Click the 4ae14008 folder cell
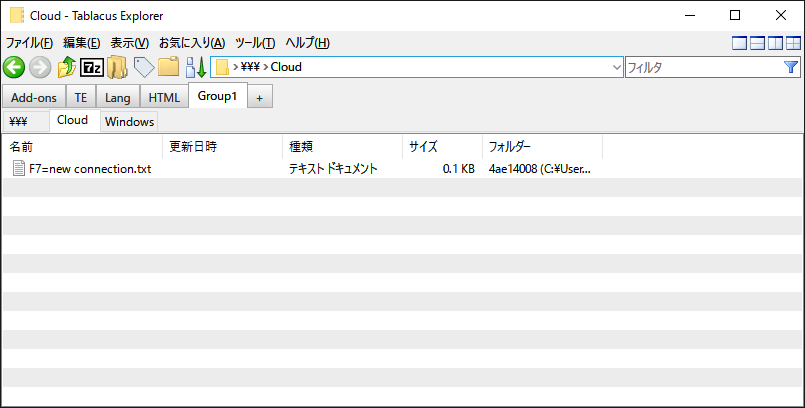 540,169
